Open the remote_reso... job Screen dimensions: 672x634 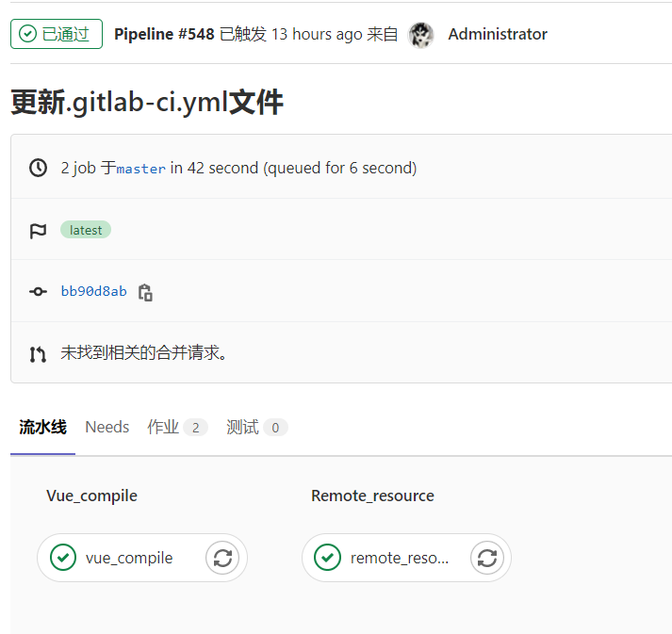pyautogui.click(x=400, y=558)
